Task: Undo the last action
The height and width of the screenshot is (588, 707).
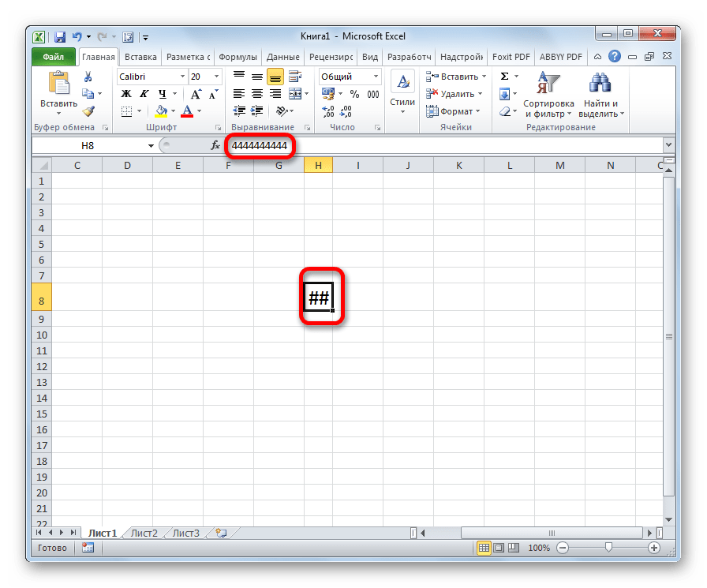Action: (x=77, y=37)
